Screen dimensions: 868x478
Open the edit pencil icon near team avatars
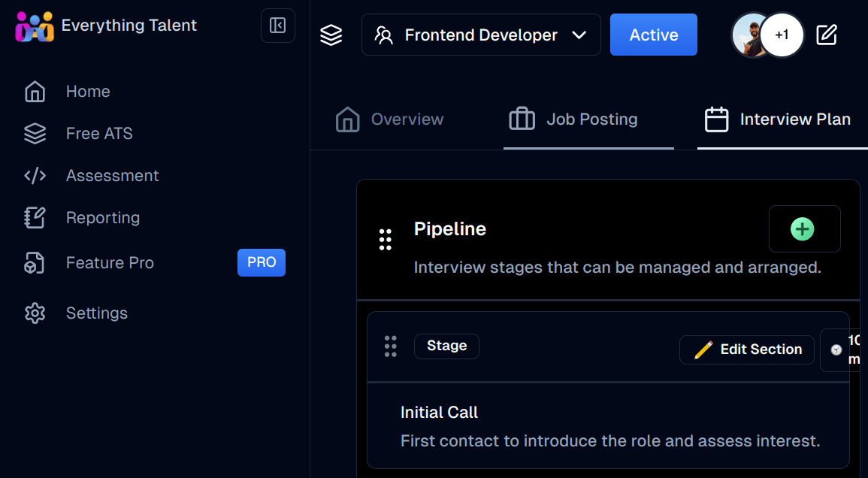(827, 35)
